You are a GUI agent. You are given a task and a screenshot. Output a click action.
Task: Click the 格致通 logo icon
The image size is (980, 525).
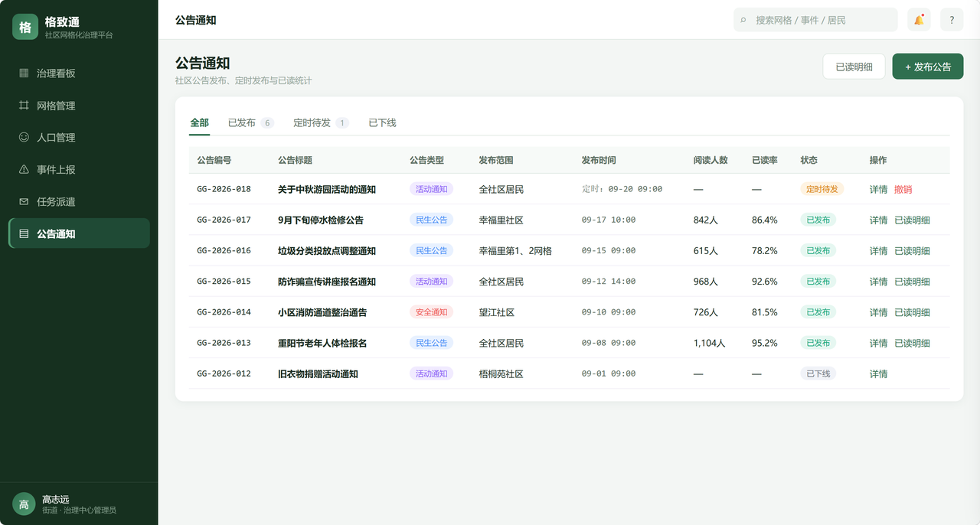25,27
